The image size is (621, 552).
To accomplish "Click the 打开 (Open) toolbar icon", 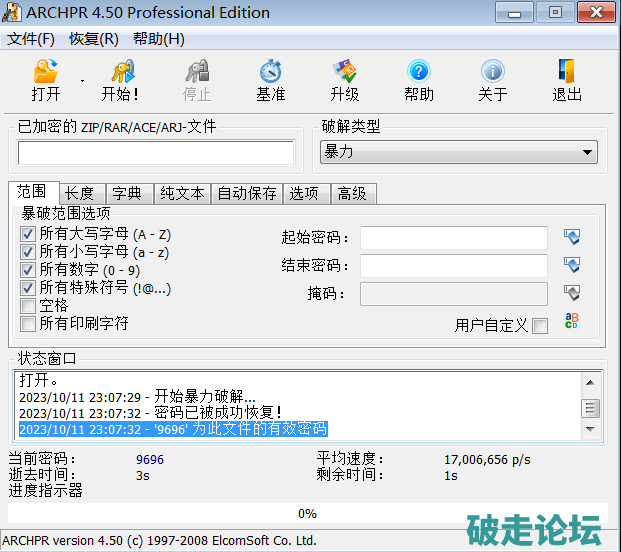I will [x=46, y=73].
